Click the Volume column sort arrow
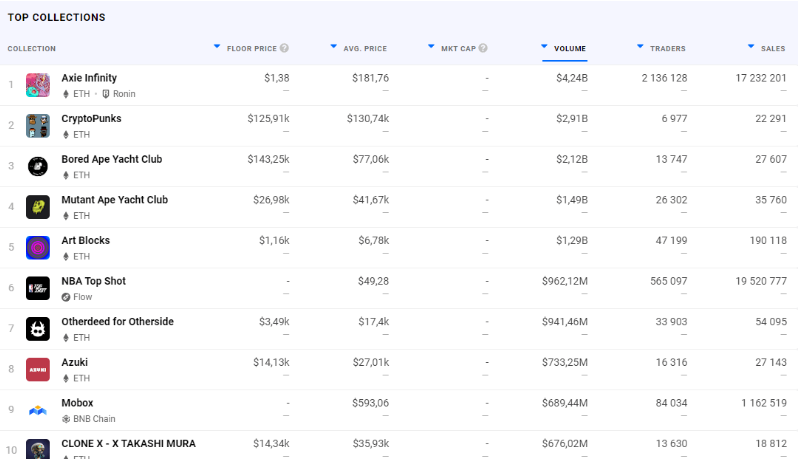Image resolution: width=799 pixels, height=459 pixels. (544, 46)
